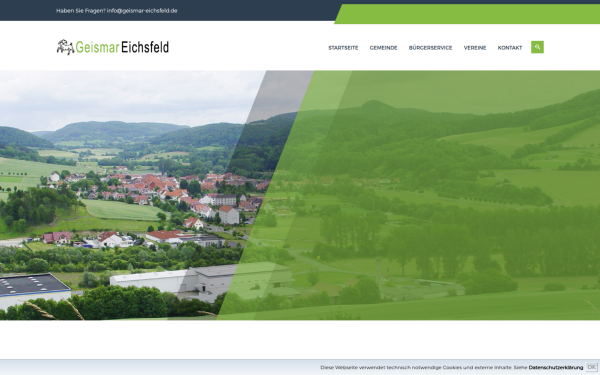Viewport: 600px width, 375px height.
Task: Click the info@geismar-eichsfeld.de email link
Action: [x=142, y=11]
